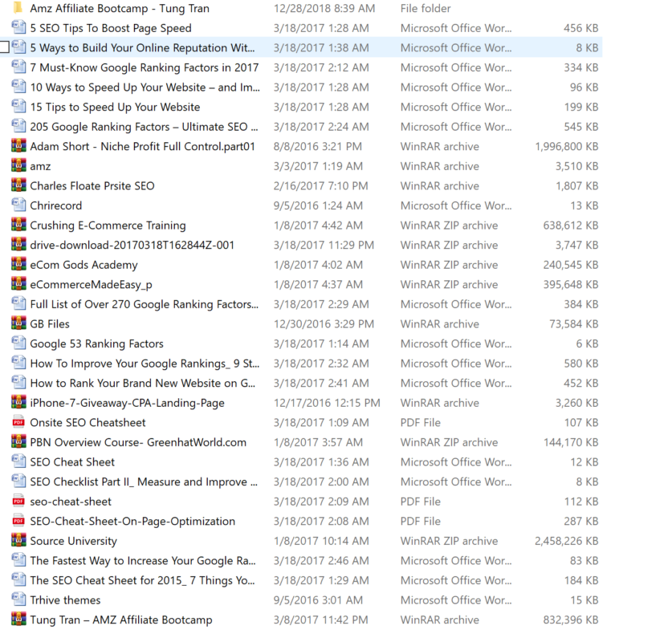Click the PDF icon for Onsite SEO Cheatsheet

[x=18, y=422]
